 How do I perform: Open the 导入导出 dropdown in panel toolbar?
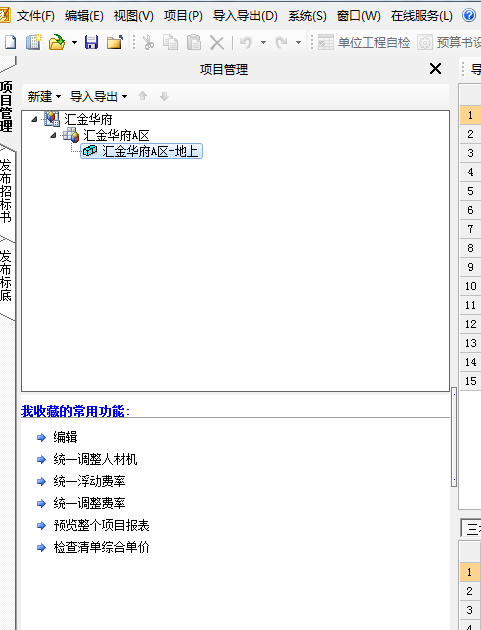tap(98, 96)
